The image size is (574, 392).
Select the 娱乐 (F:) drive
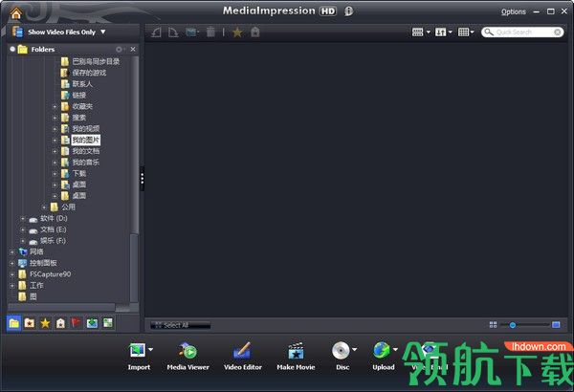(53, 241)
